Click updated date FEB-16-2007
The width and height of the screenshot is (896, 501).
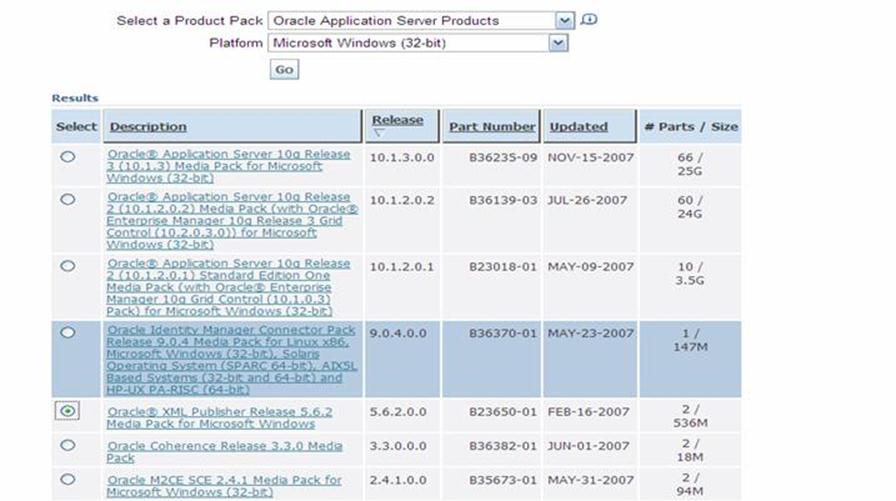589,411
